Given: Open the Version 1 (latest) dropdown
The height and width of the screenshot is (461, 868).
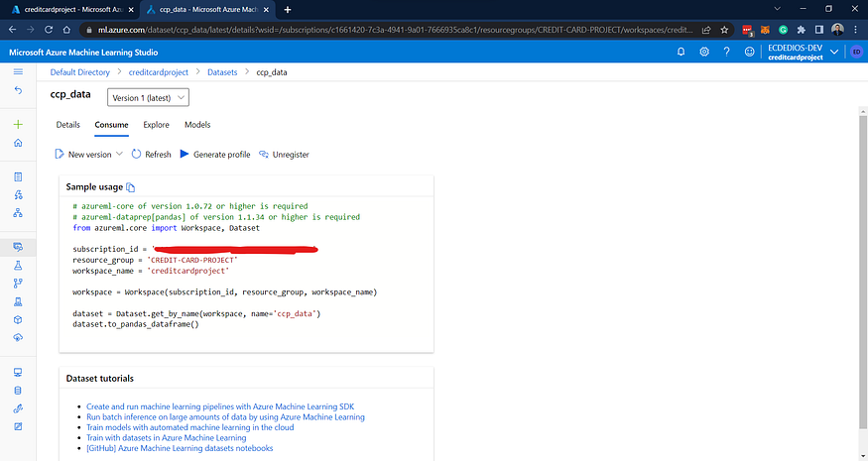Looking at the screenshot, I should pos(148,97).
